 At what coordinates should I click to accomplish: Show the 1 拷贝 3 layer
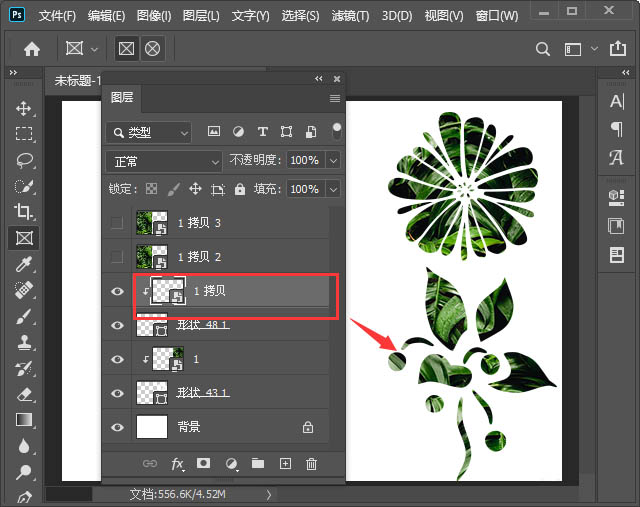click(x=117, y=223)
